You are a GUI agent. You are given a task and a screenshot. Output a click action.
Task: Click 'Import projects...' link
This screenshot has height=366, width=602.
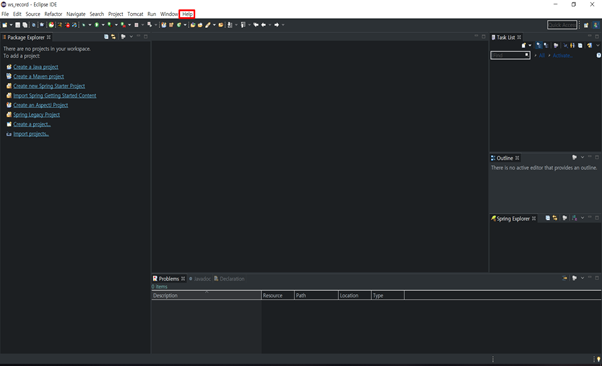tap(31, 134)
